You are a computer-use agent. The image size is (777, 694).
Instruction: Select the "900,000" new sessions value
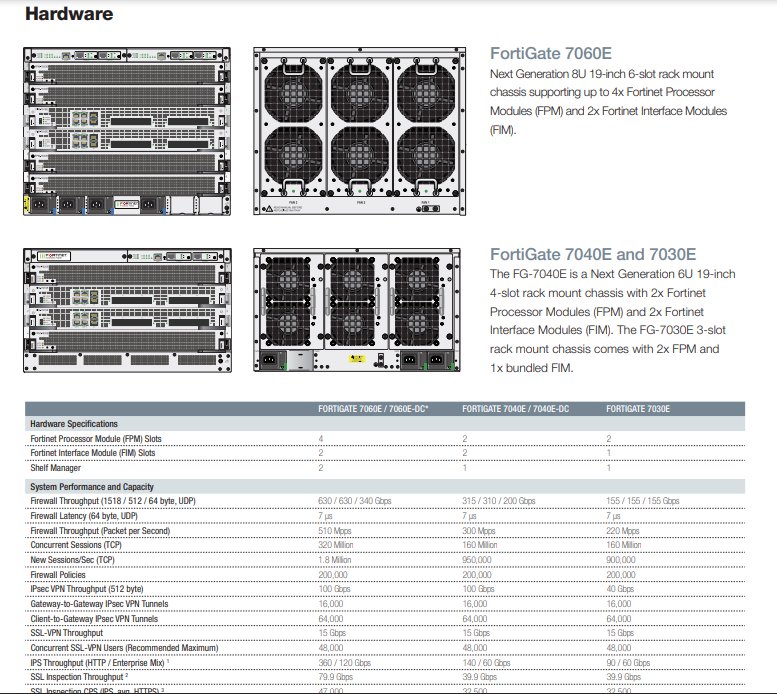click(x=620, y=560)
